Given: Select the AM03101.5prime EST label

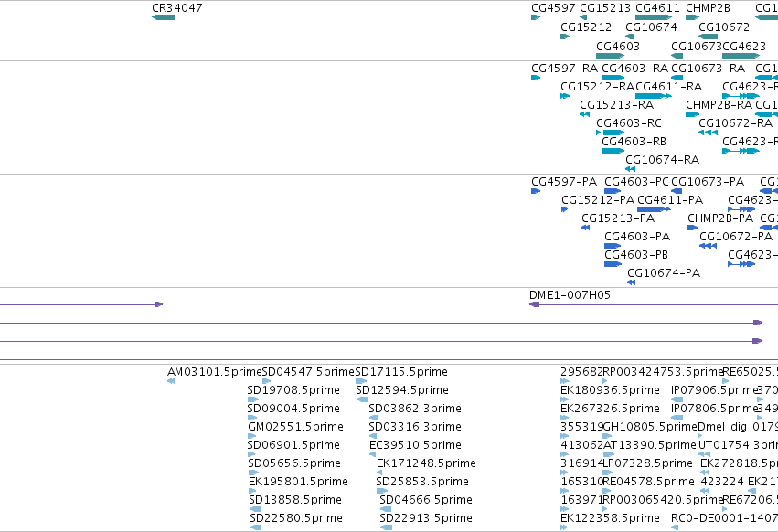Looking at the screenshot, I should pos(214,372).
